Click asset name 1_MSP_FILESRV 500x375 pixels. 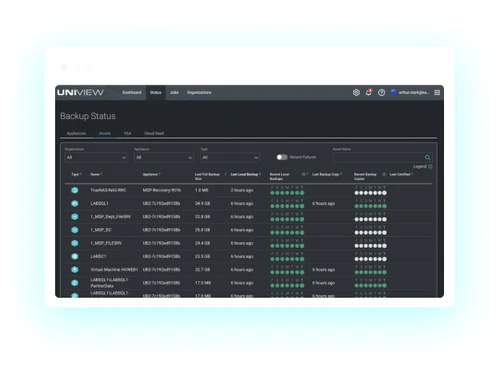(x=106, y=243)
